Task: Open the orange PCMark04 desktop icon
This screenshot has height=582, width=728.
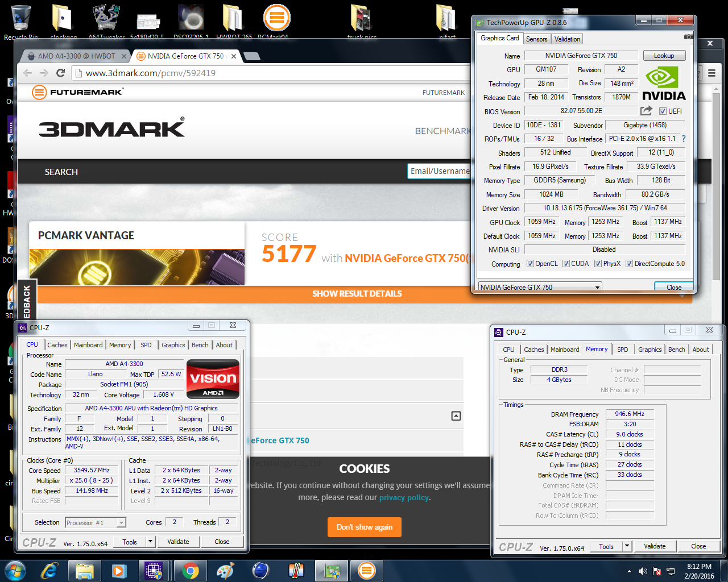Action: 276,22
